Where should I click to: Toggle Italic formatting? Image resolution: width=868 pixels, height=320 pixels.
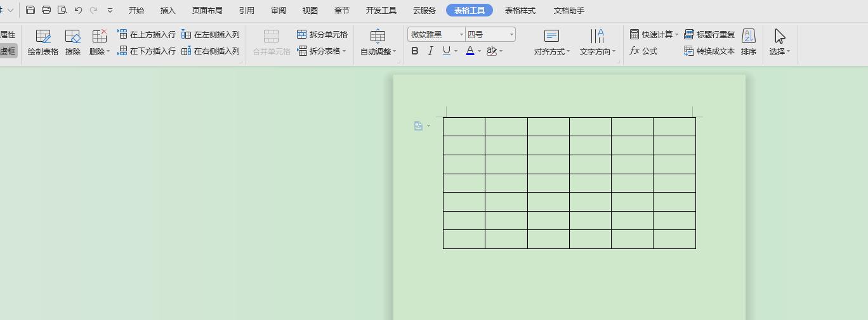(431, 51)
